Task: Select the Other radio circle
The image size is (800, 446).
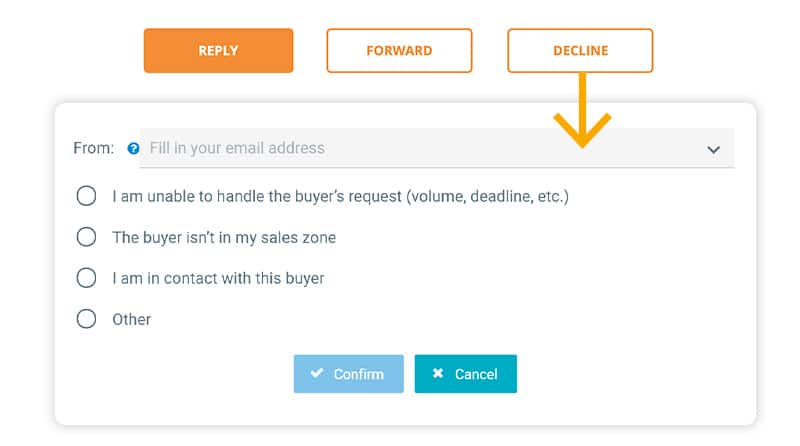Action: (86, 319)
